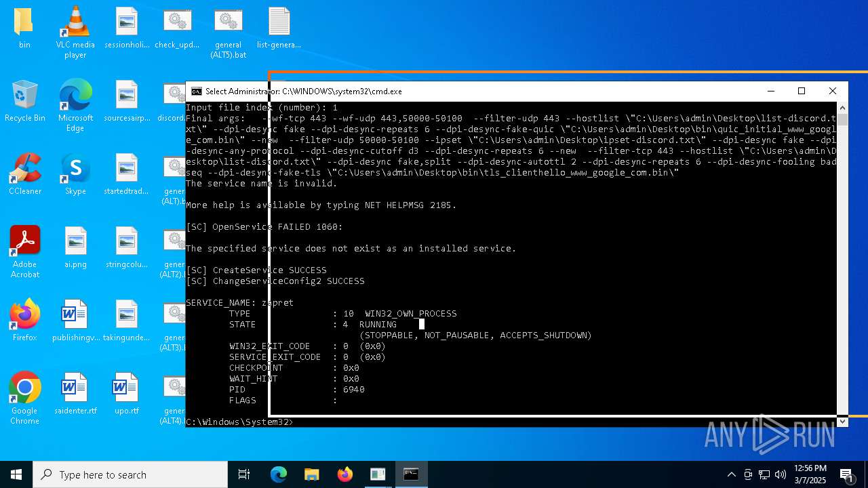Click the 'SERVICE_NAME: zapret' line
This screenshot has height=488, width=868.
tap(240, 302)
